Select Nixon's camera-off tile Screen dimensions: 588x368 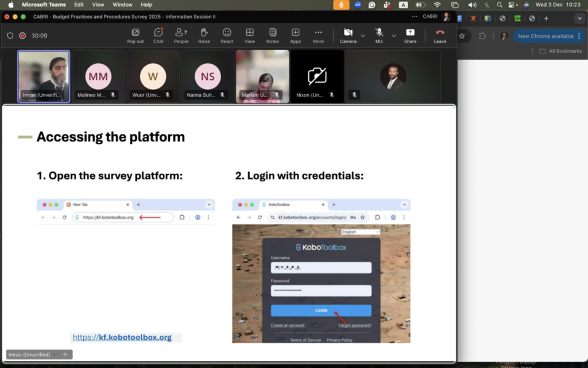pyautogui.click(x=317, y=76)
